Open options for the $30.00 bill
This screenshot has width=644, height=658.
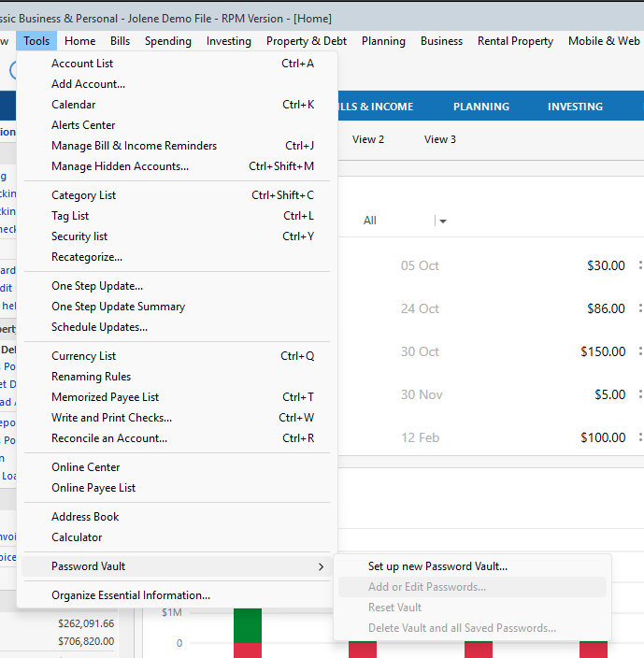click(640, 265)
